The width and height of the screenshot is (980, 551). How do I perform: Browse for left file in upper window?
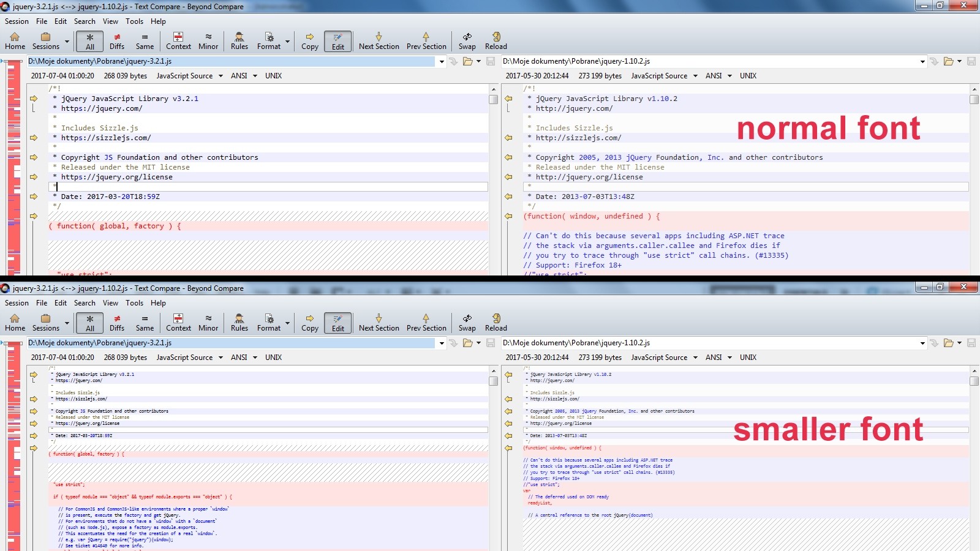point(468,61)
